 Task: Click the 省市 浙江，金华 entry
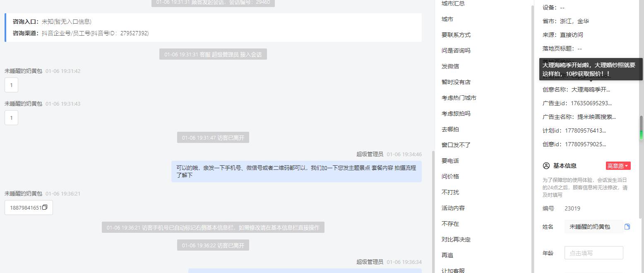coord(566,21)
